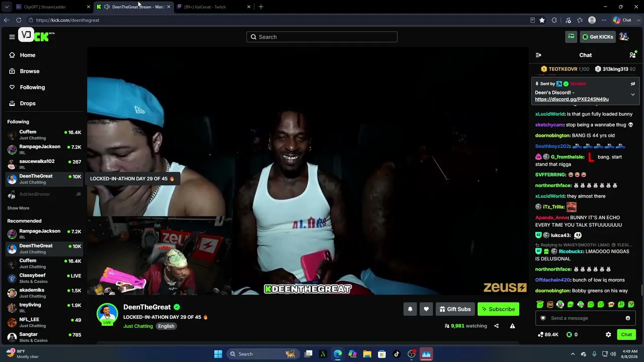The height and width of the screenshot is (362, 644).
Task: Hide the pinned KickBot message
Action: (633, 84)
